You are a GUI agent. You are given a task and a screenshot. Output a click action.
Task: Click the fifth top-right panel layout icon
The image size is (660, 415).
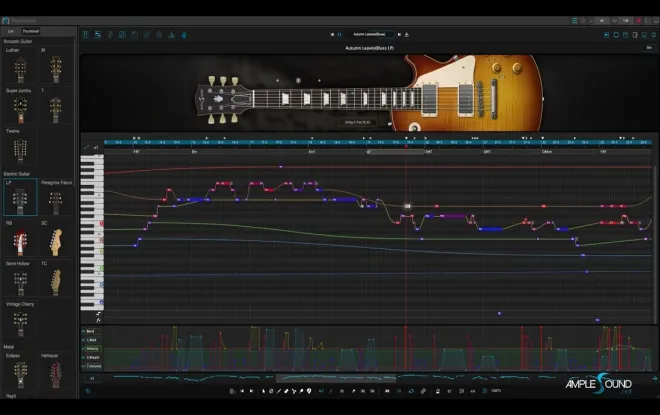644,35
